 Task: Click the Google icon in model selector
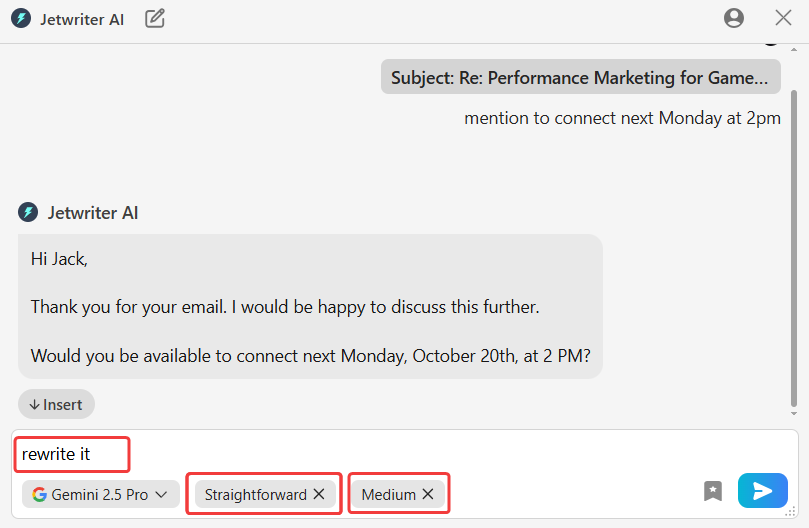(39, 494)
